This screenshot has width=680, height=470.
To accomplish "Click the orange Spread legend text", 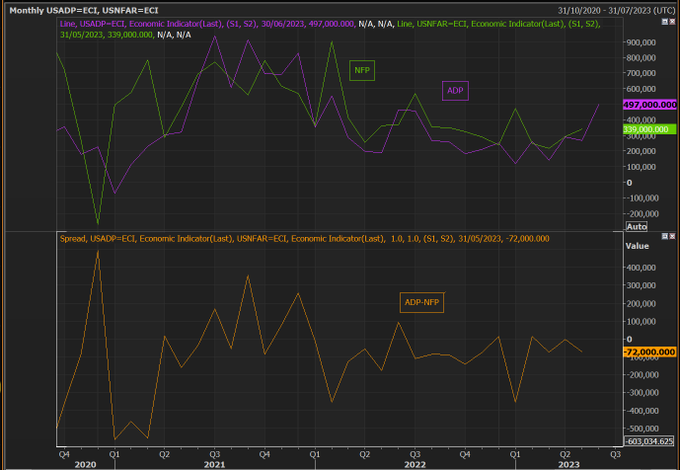I will 300,239.
